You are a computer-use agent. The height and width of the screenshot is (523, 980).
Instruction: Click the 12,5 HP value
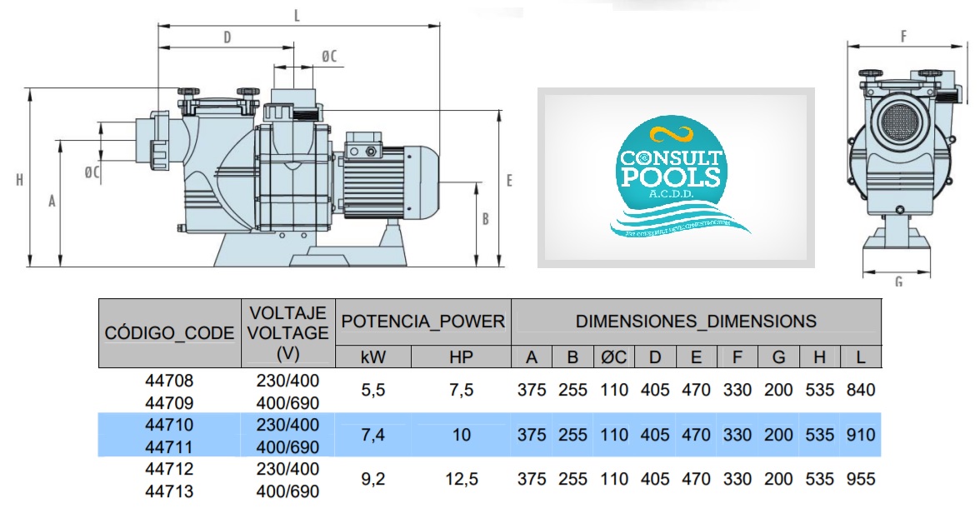click(461, 480)
